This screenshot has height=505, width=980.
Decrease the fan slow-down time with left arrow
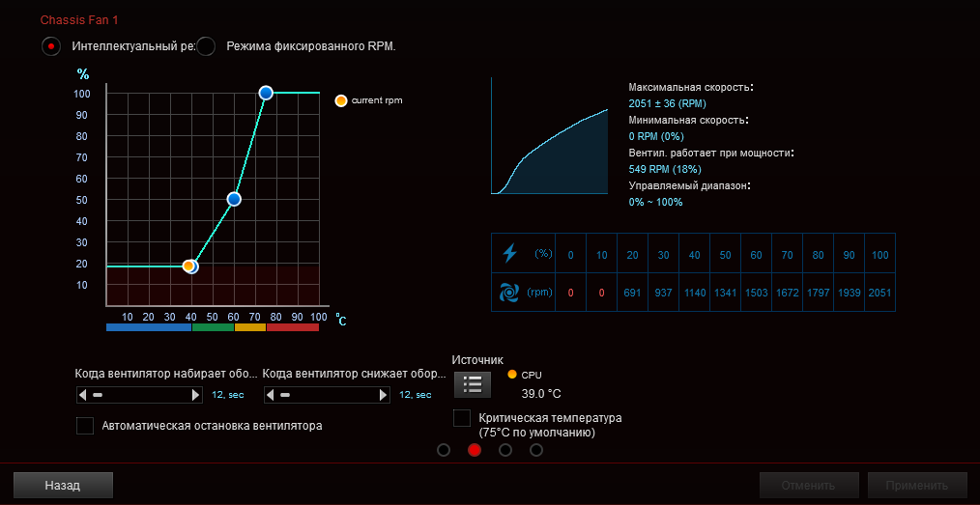click(271, 395)
